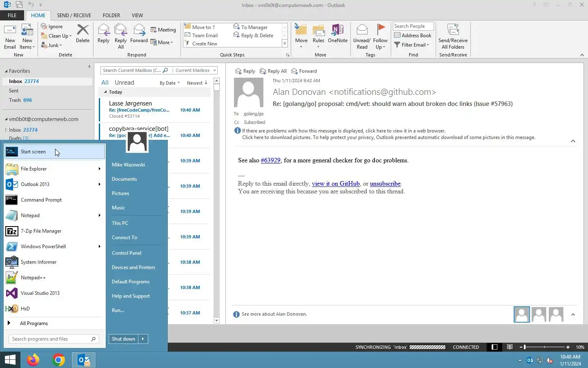Open the Current Mailbox scope dropdown

point(195,70)
